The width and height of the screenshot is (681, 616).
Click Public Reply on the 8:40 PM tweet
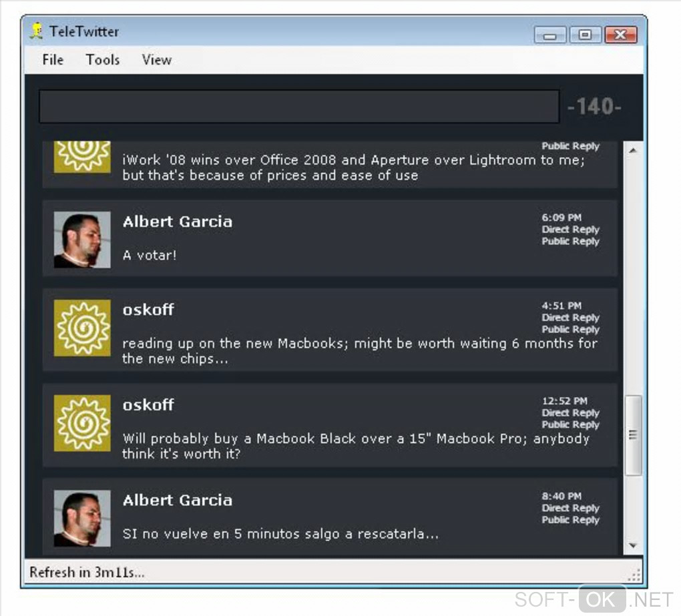570,520
